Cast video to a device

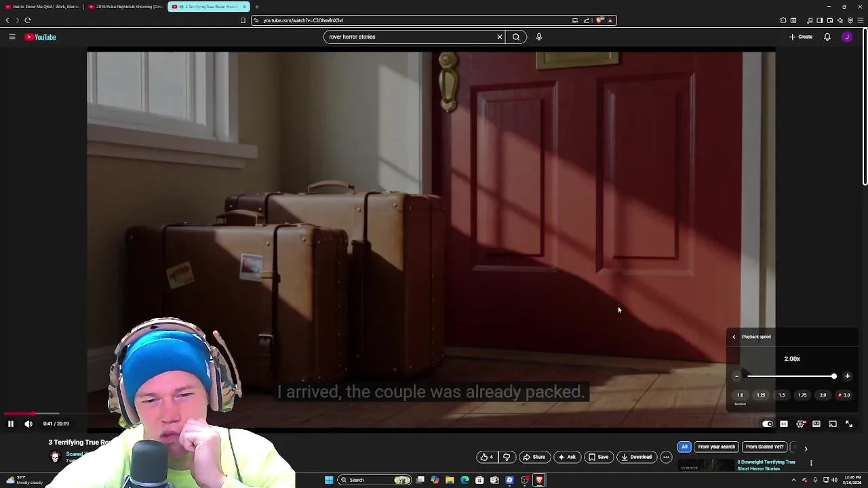coord(833,424)
